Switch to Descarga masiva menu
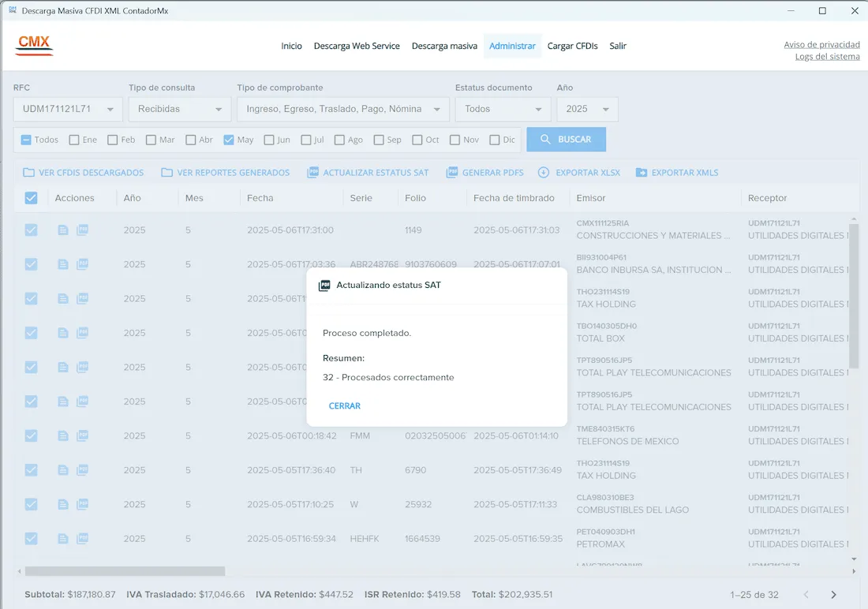Screen dimensions: 868x609 [x=444, y=46]
